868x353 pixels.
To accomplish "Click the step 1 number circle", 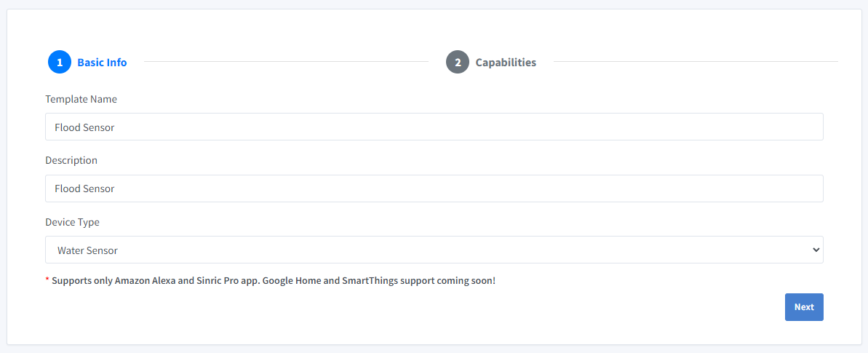I will coord(60,62).
